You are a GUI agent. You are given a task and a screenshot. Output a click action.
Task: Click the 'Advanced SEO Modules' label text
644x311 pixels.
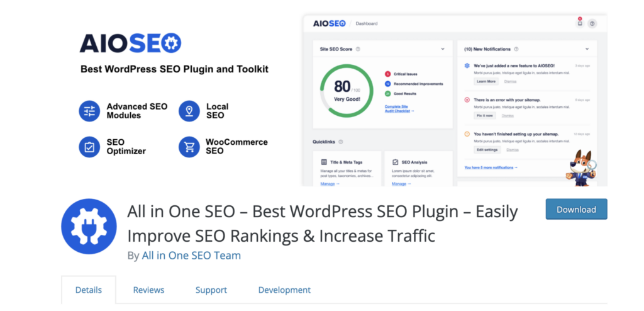pos(137,111)
